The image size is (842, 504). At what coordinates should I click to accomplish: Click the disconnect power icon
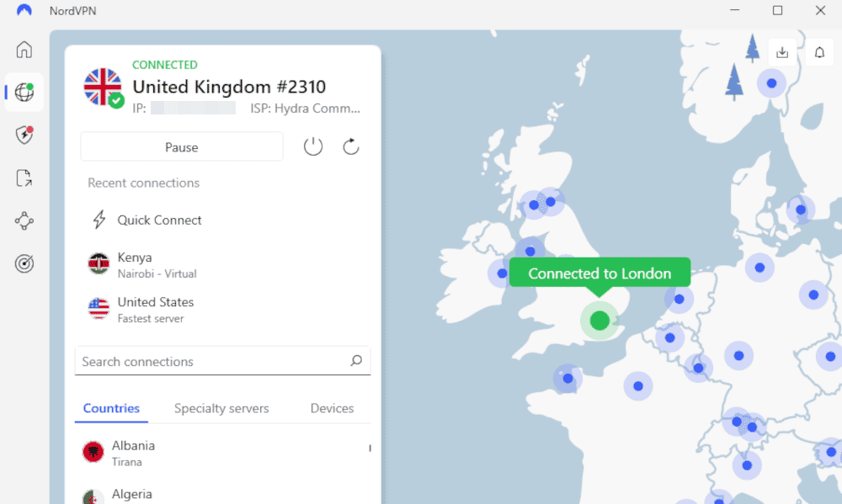pyautogui.click(x=313, y=146)
